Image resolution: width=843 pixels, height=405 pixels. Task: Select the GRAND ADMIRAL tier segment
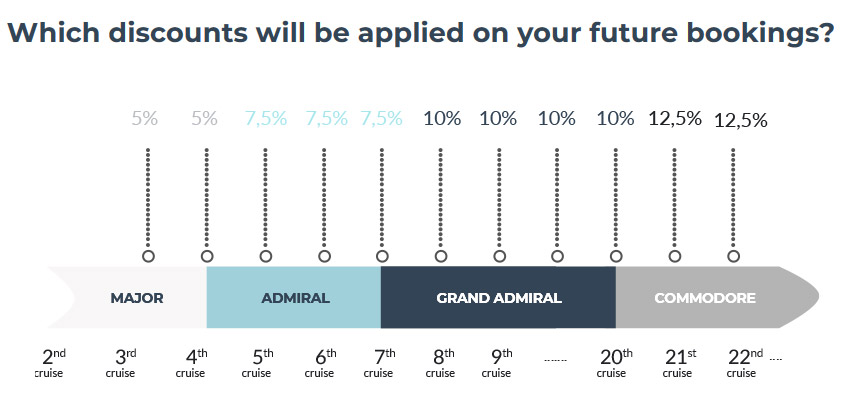(x=498, y=298)
